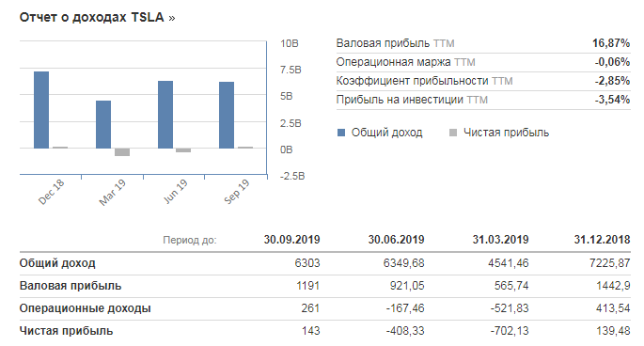
Task: Select the Mar 19 blue revenue bar
Action: point(103,124)
